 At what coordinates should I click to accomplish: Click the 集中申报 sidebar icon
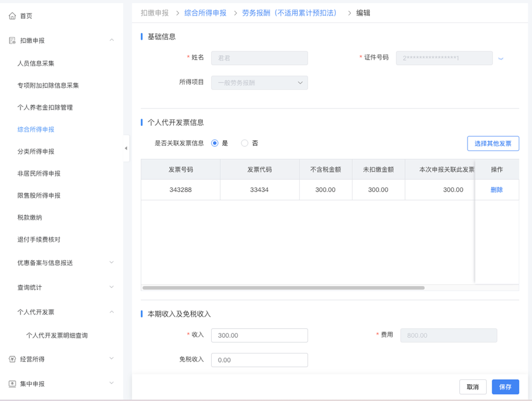[x=12, y=383]
